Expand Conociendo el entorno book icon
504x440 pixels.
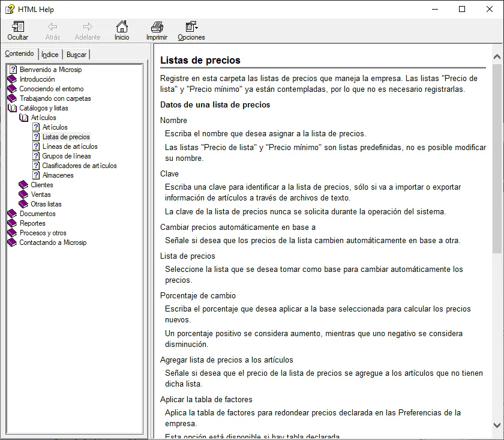pyautogui.click(x=12, y=89)
